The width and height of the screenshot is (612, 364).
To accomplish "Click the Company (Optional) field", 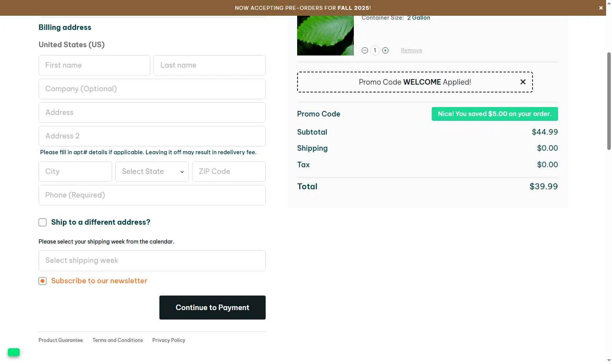I will pos(152,89).
